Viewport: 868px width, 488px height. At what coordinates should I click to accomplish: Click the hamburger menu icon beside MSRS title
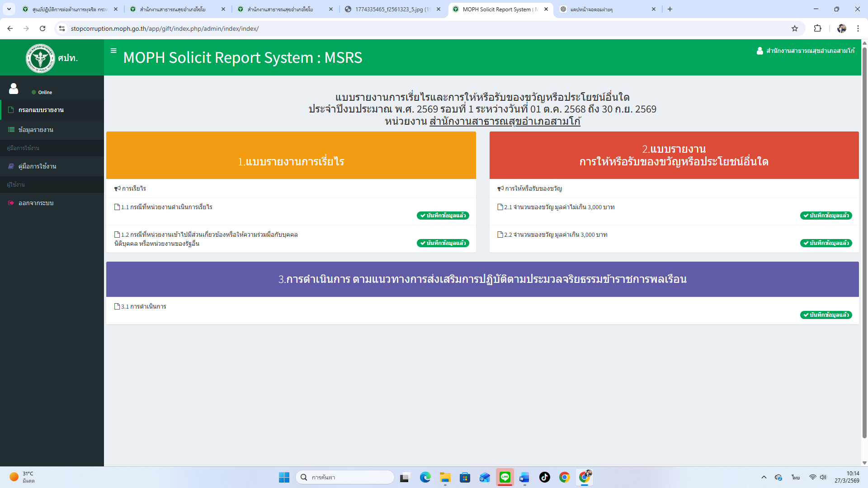pyautogui.click(x=113, y=51)
